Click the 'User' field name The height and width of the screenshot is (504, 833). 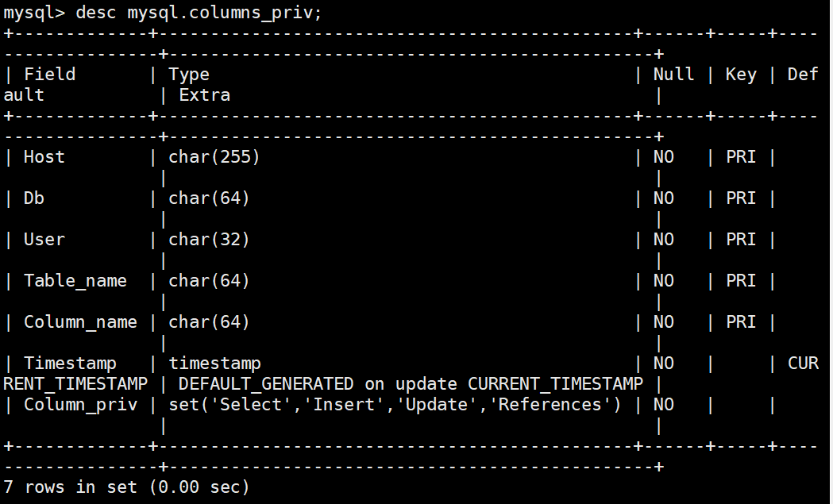pyautogui.click(x=44, y=240)
